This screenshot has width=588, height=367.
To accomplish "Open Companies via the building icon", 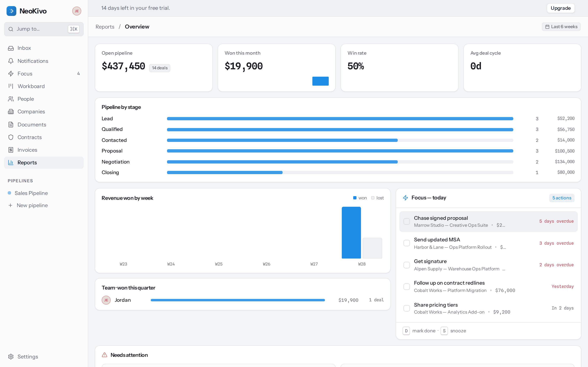I will (11, 112).
